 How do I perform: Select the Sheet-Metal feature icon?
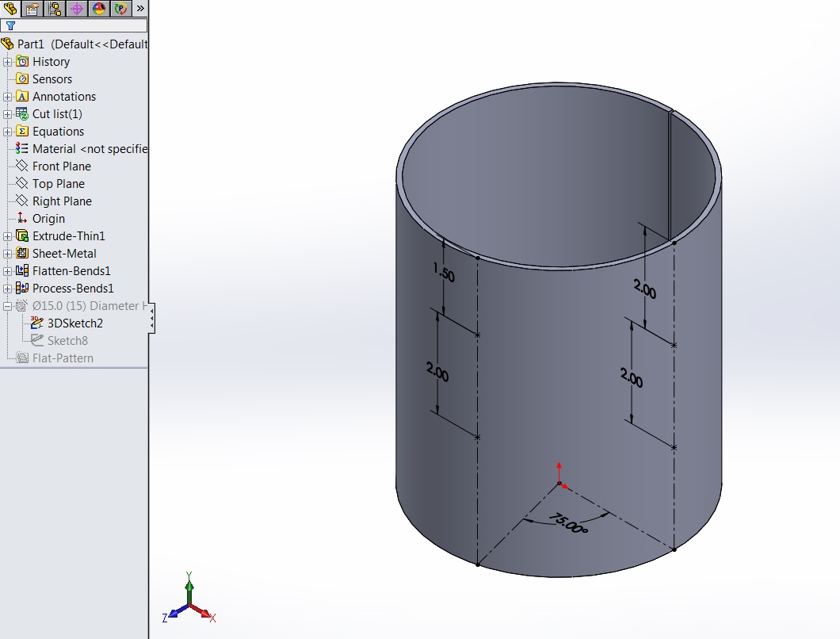22,254
